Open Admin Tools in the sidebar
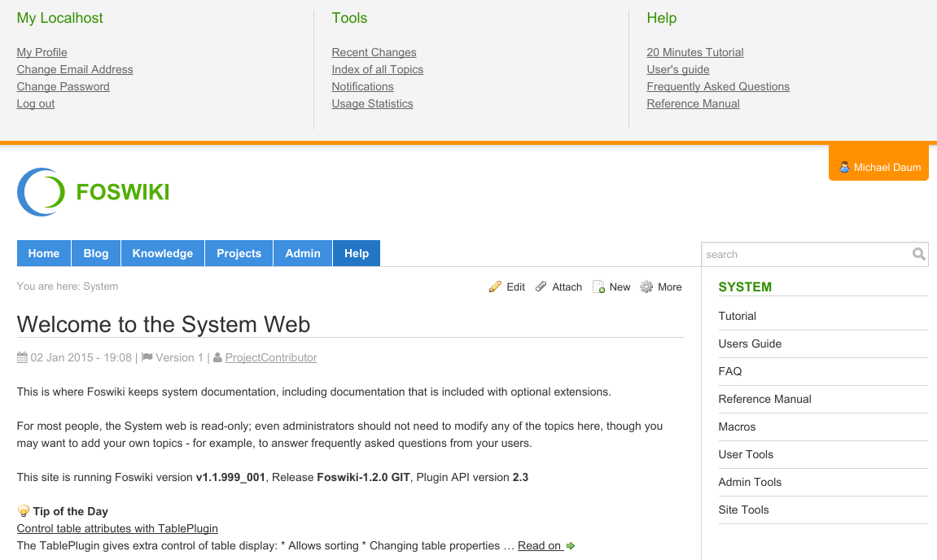The width and height of the screenshot is (937, 560). (x=750, y=482)
